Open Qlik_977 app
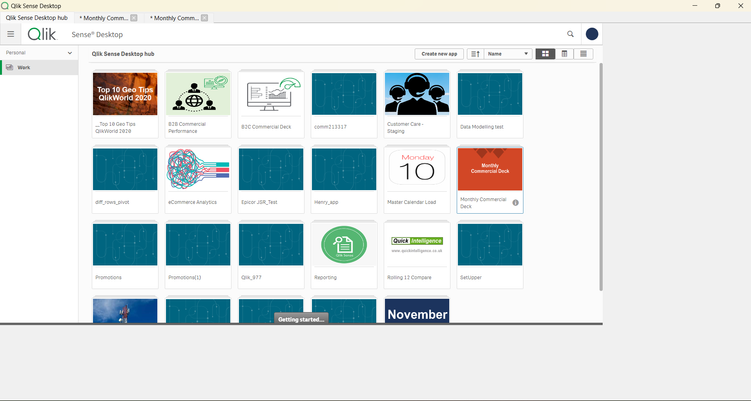Viewport: 751px width, 401px height. pyautogui.click(x=271, y=254)
